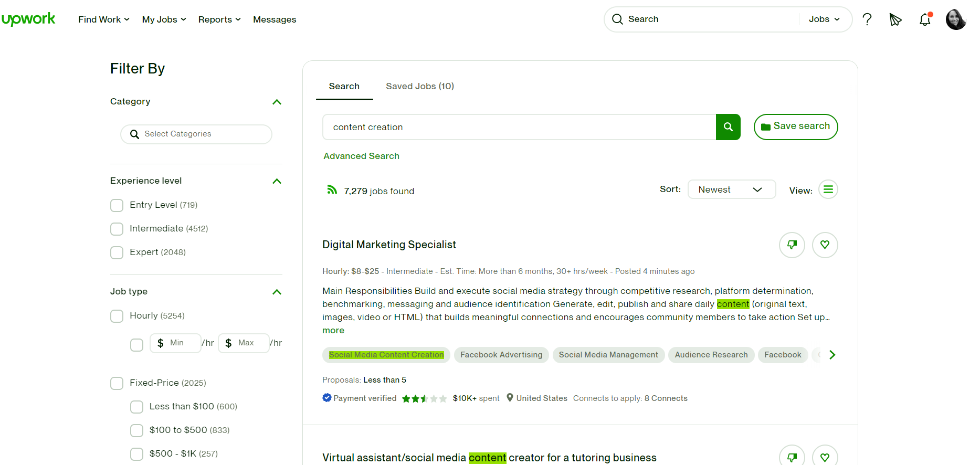
Task: Switch to Saved Jobs tab
Action: pyautogui.click(x=419, y=86)
